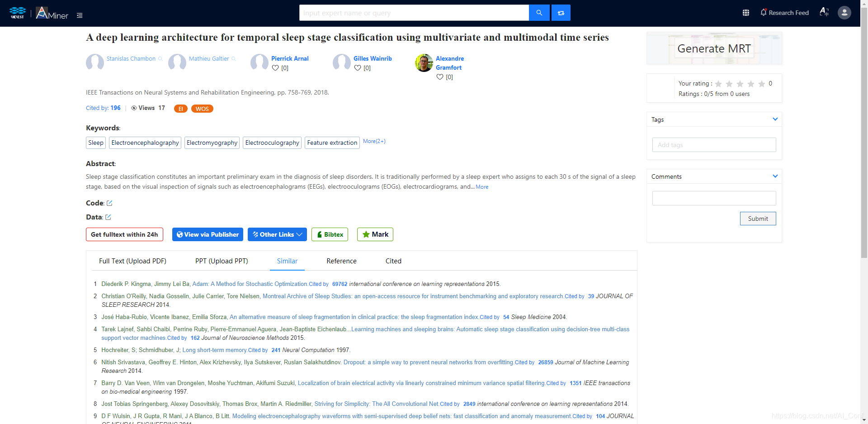This screenshot has height=424, width=868.
Task: Click the AMiner logo
Action: (x=52, y=13)
